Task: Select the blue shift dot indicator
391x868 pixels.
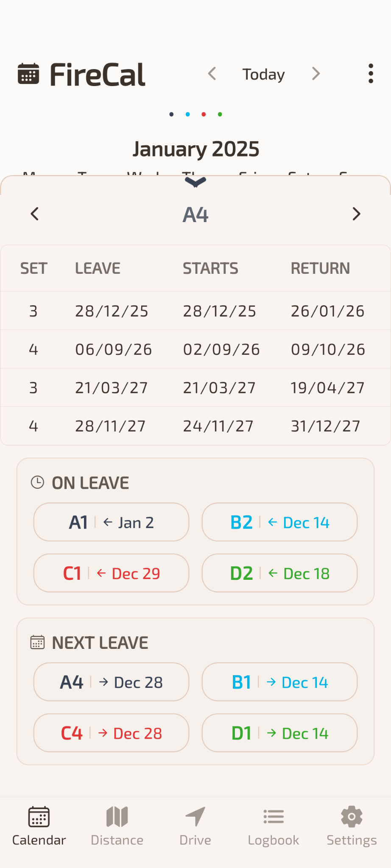Action: click(187, 114)
